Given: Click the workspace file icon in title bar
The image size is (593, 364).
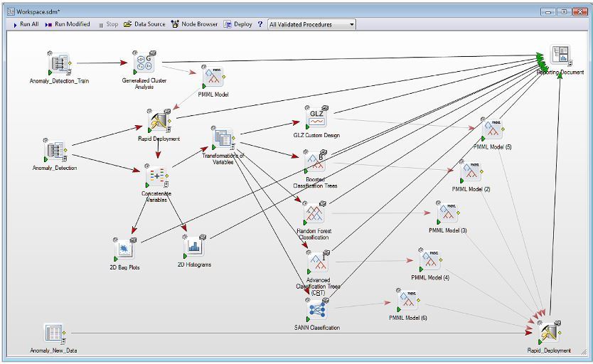Looking at the screenshot, I should (x=11, y=11).
